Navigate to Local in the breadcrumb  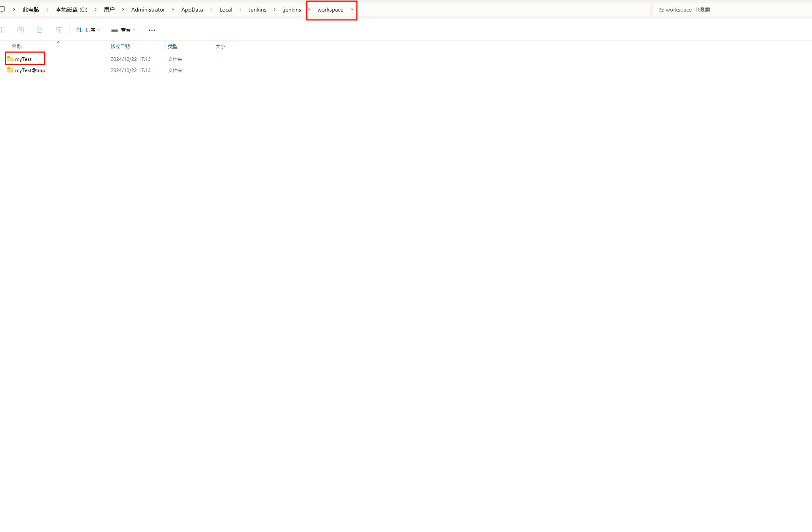(x=226, y=10)
